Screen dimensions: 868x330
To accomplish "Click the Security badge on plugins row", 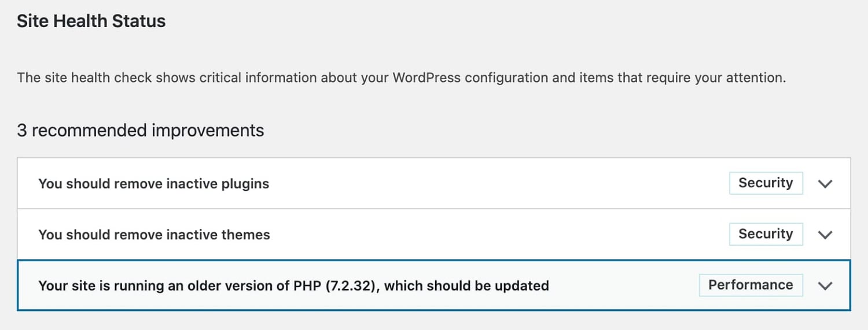I will pos(766,183).
